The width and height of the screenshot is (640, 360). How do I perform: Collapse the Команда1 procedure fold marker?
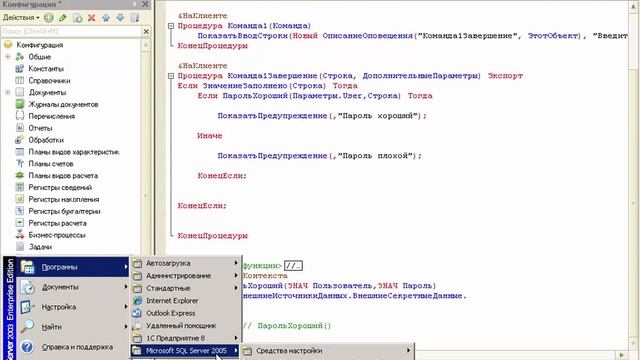click(x=171, y=26)
